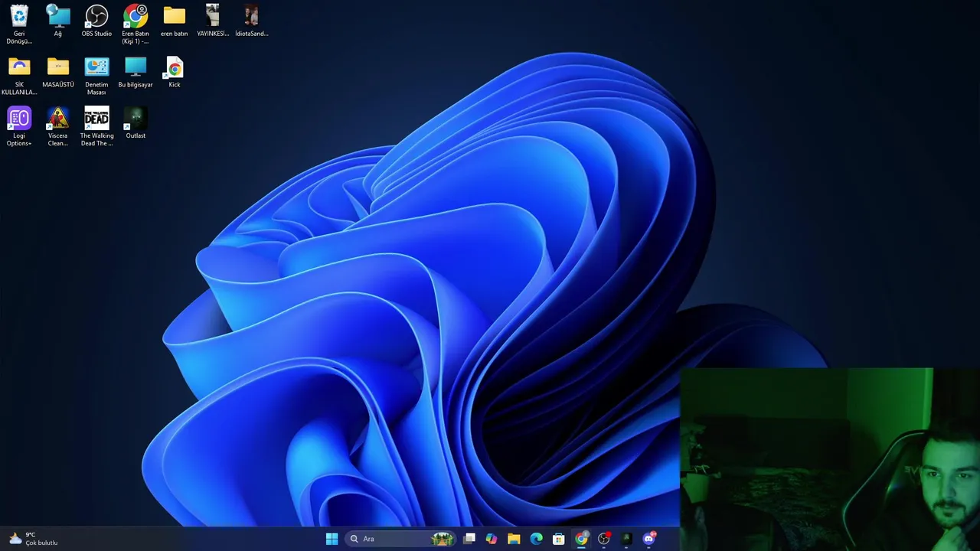Open Microsoft Edge from the taskbar

tap(537, 539)
